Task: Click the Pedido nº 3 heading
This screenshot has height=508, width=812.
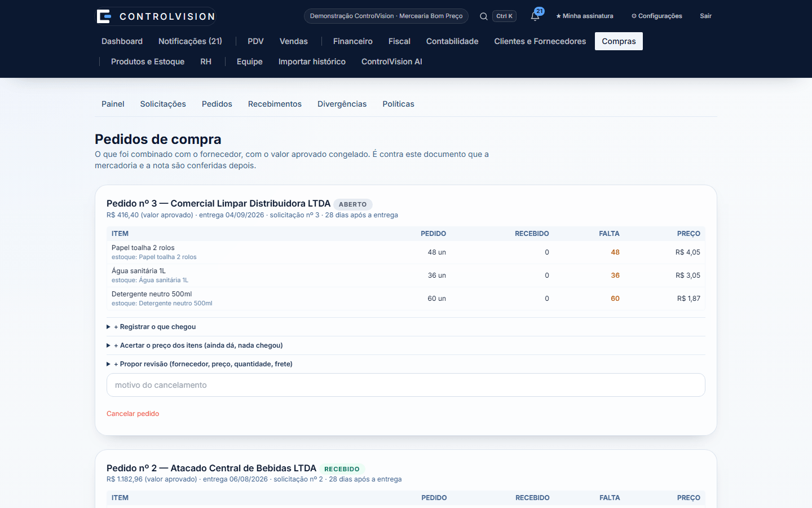Action: point(218,203)
